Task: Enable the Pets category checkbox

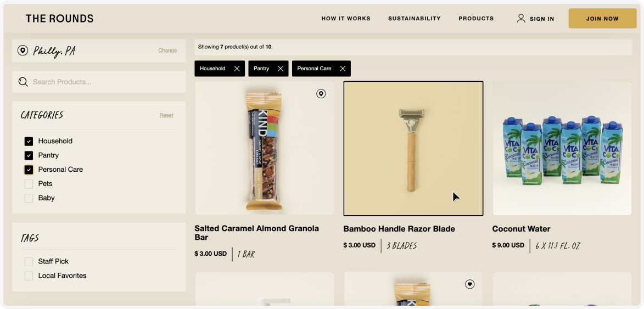Action: 29,184
